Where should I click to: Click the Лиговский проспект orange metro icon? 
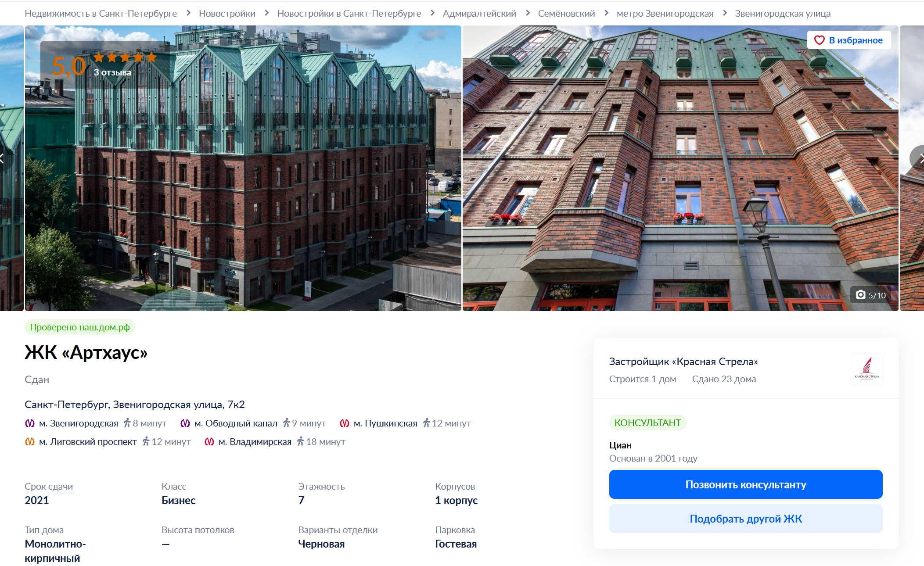click(x=29, y=441)
